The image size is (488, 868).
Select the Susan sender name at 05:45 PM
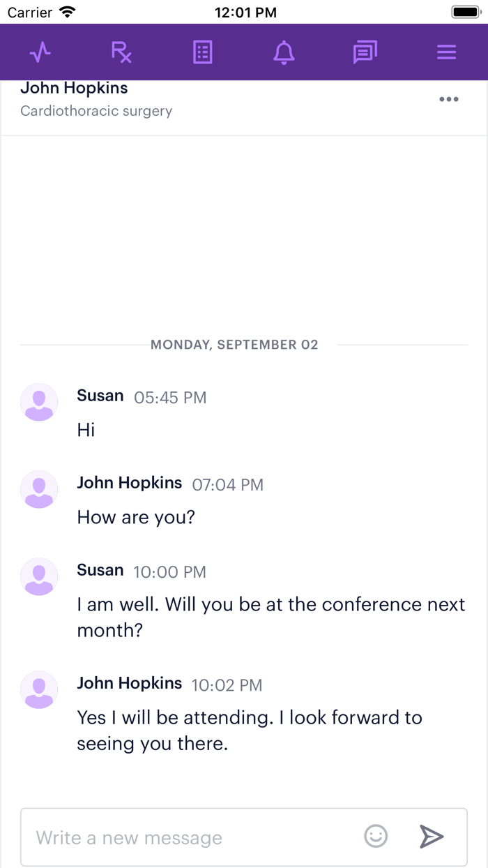click(x=100, y=396)
